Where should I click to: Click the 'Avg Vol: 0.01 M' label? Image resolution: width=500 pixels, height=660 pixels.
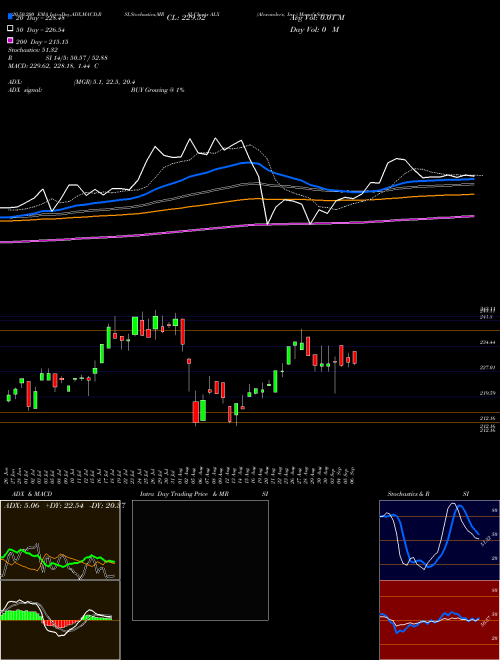point(317,18)
